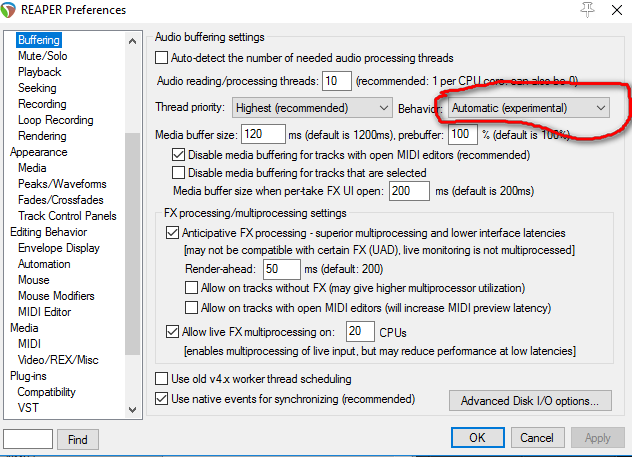Select Loop Recording preferences page
This screenshot has height=457, width=632.
56,120
